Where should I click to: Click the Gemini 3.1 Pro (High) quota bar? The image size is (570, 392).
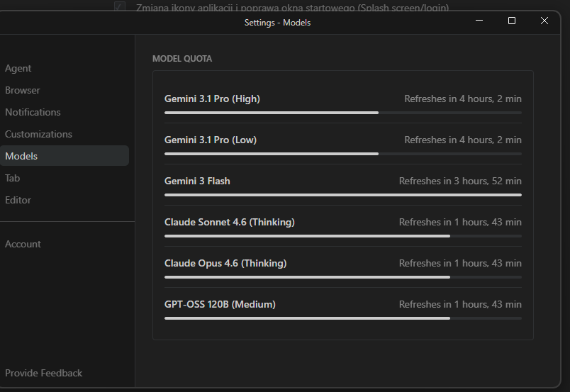coord(343,113)
